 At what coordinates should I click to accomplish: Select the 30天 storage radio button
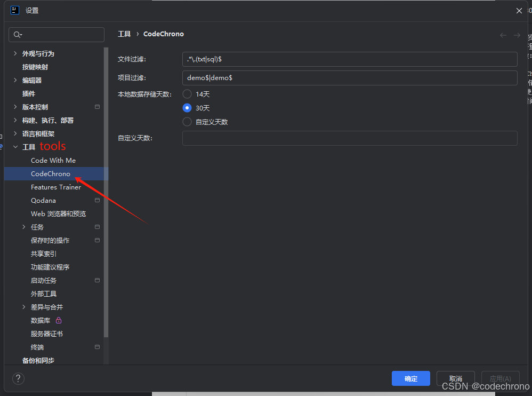click(187, 108)
